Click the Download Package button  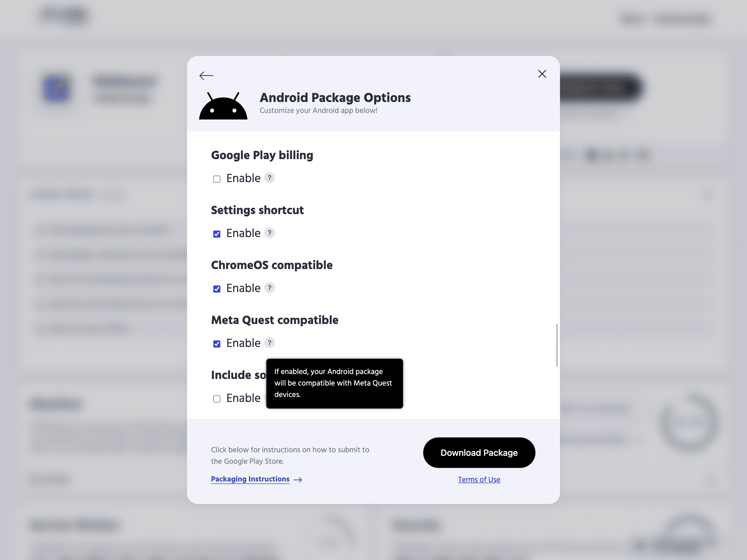tap(479, 452)
